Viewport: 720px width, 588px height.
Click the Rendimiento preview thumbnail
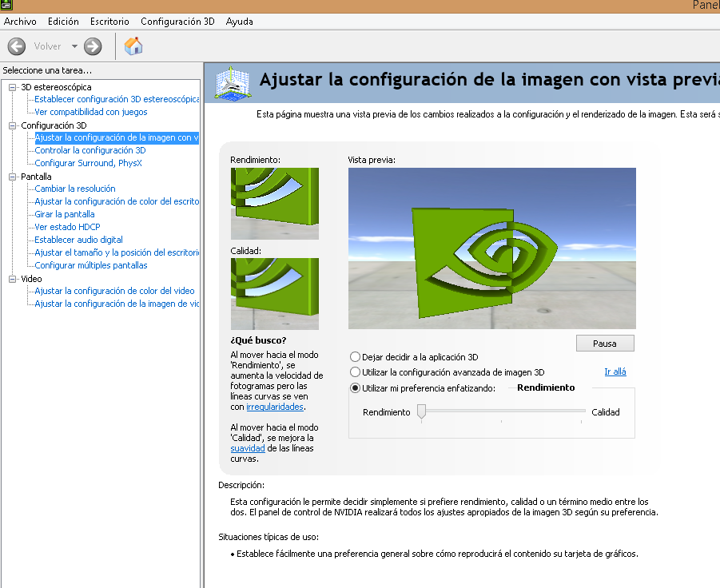[x=275, y=204]
